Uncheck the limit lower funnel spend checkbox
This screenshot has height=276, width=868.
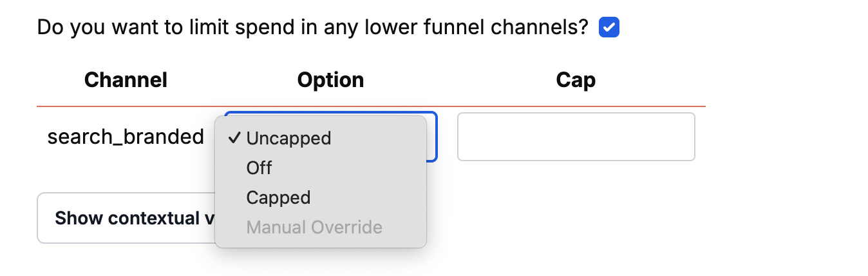coord(609,28)
